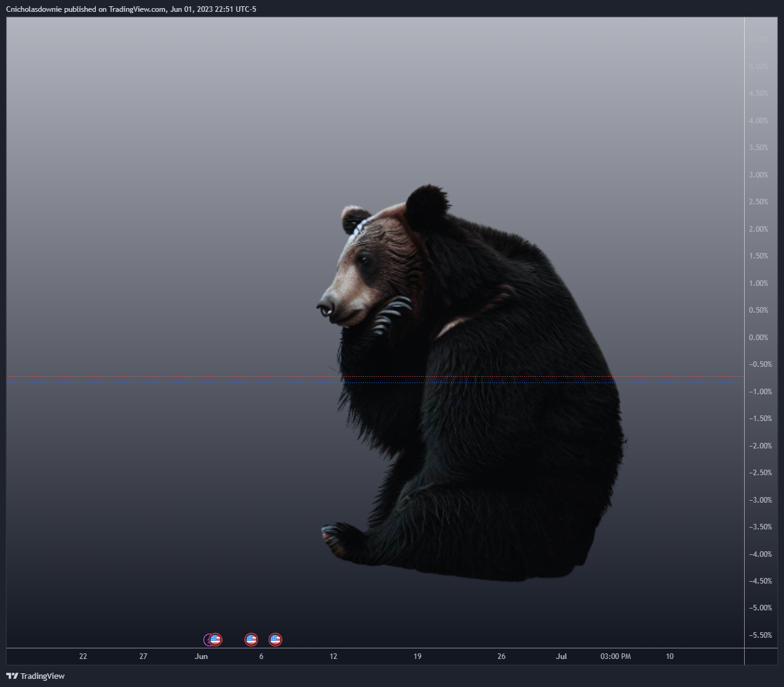
Task: Open the purple lightning event icon near Jun
Action: tap(207, 640)
